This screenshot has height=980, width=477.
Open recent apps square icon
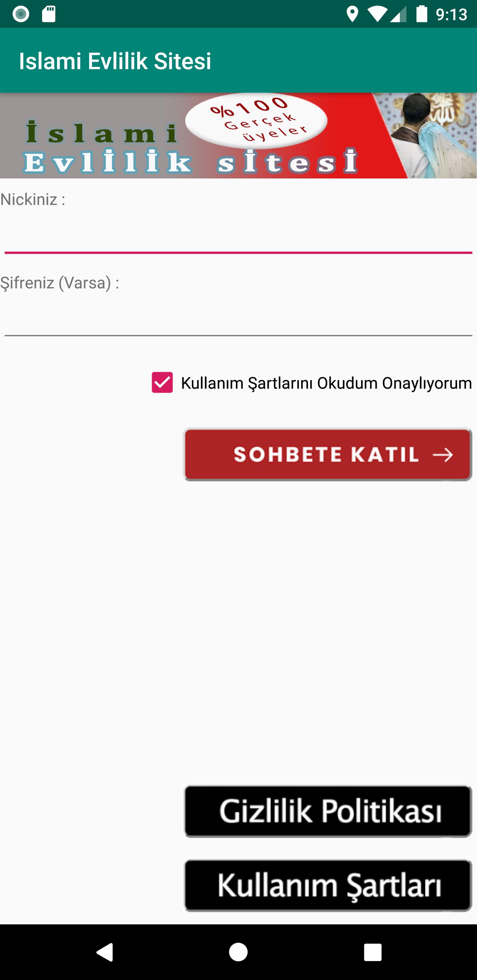372,952
